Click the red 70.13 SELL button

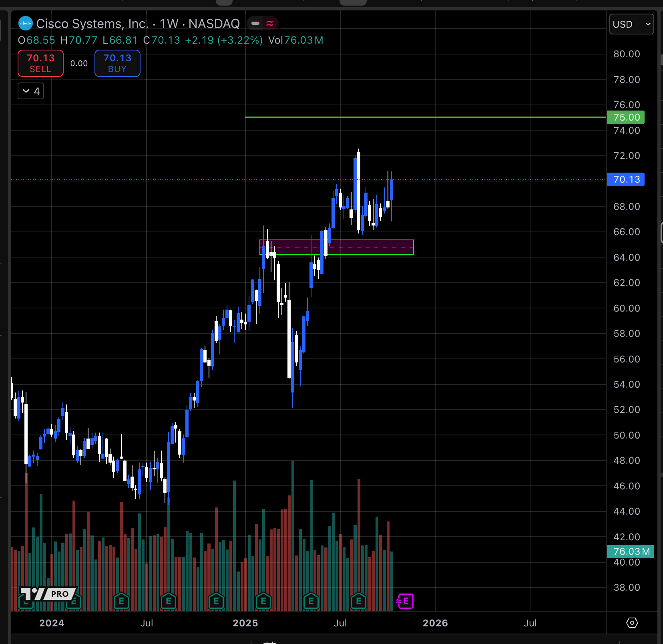pos(40,63)
